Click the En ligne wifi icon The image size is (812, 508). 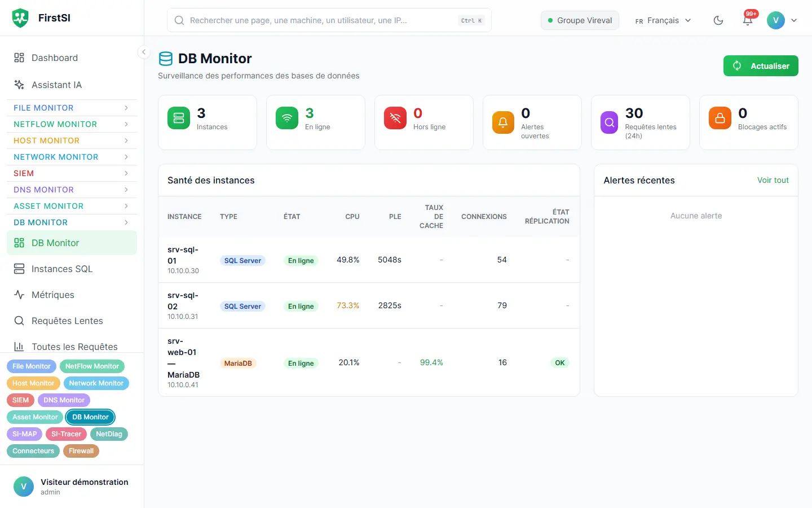(287, 118)
